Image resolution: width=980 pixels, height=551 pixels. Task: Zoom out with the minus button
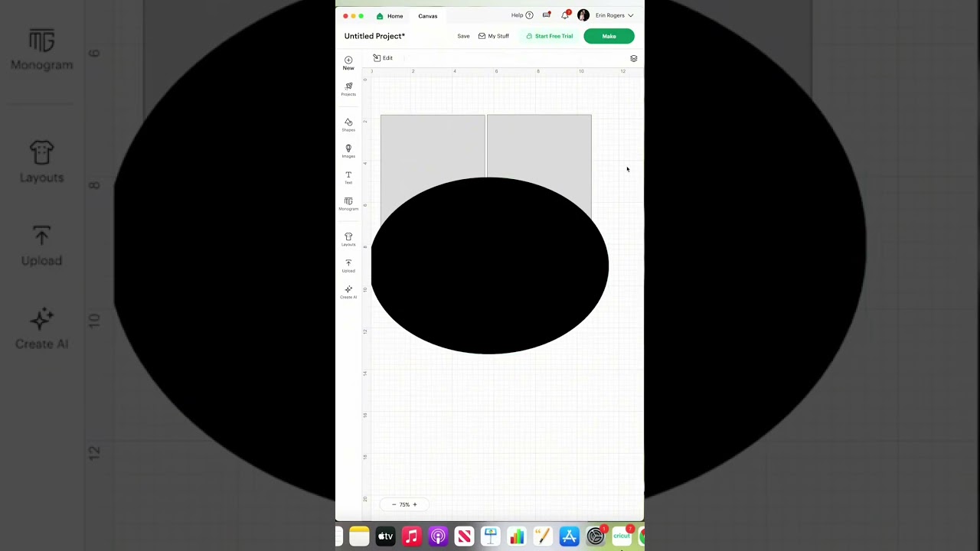(x=394, y=504)
